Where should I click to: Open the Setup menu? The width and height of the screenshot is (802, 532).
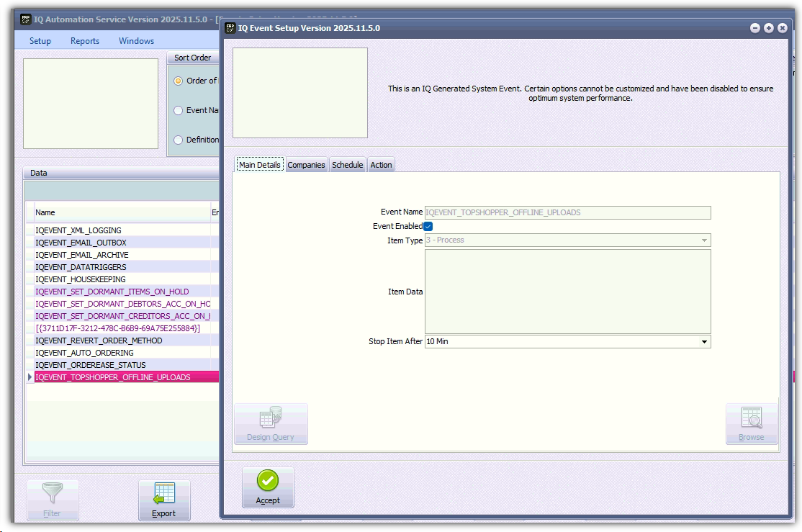coord(40,41)
